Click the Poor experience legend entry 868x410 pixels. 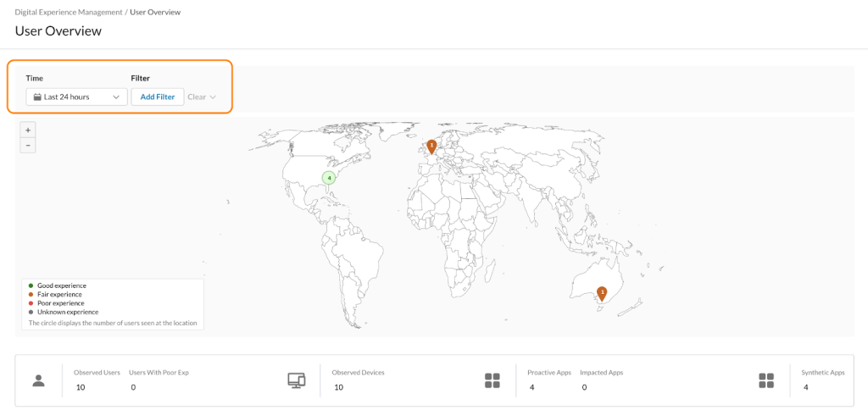(x=57, y=303)
